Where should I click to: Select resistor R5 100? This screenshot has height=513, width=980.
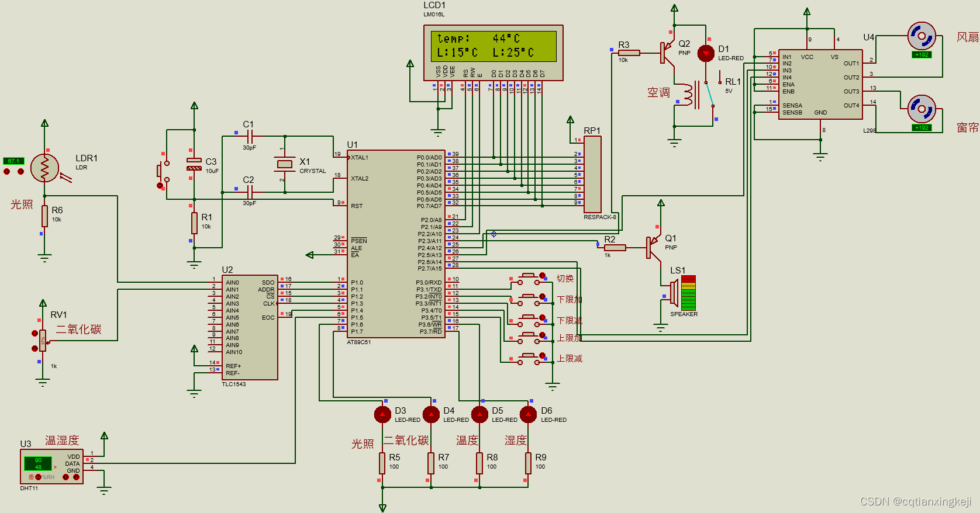click(x=382, y=463)
